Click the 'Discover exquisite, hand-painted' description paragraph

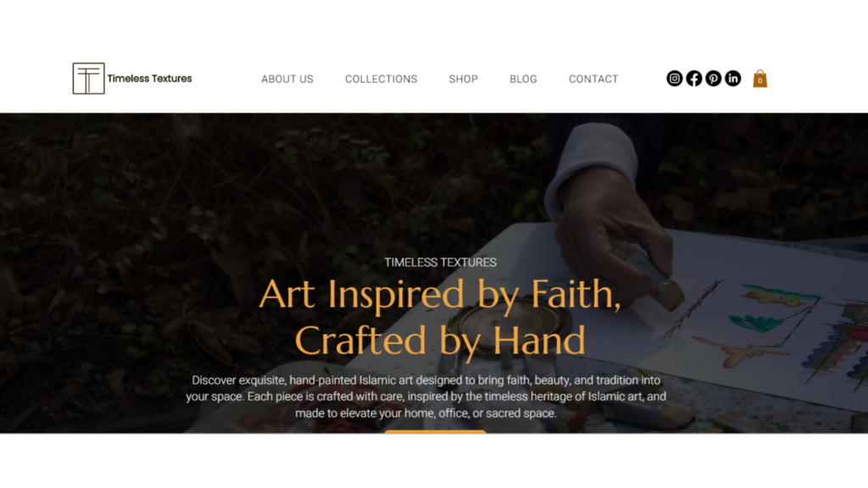point(426,396)
